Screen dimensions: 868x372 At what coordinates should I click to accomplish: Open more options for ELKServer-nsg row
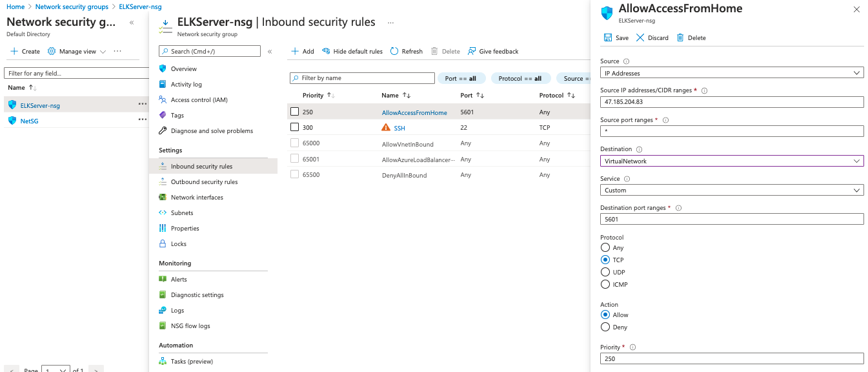(x=142, y=105)
